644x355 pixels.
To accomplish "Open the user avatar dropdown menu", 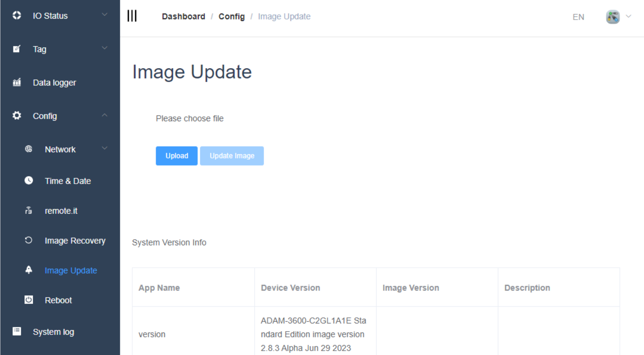I will point(618,17).
